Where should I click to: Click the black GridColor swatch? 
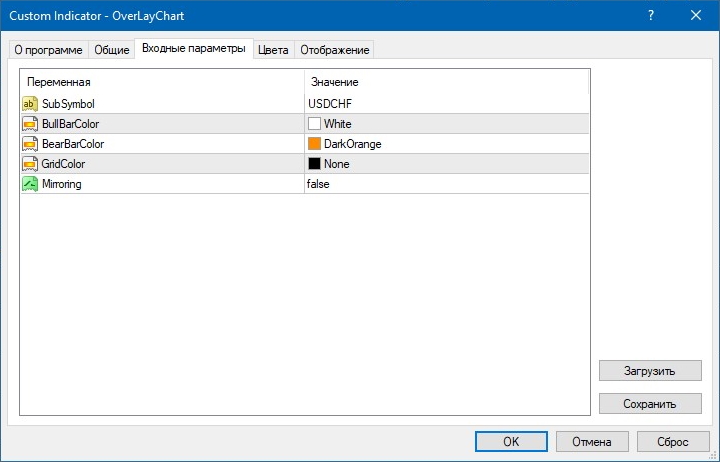314,164
